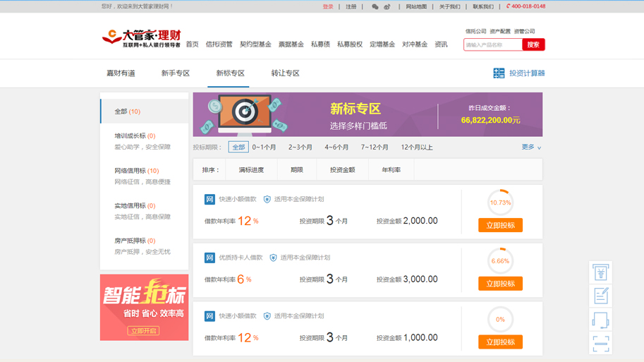Click the edit note floating sidebar icon
Image resolution: width=644 pixels, height=362 pixels.
pyautogui.click(x=600, y=296)
